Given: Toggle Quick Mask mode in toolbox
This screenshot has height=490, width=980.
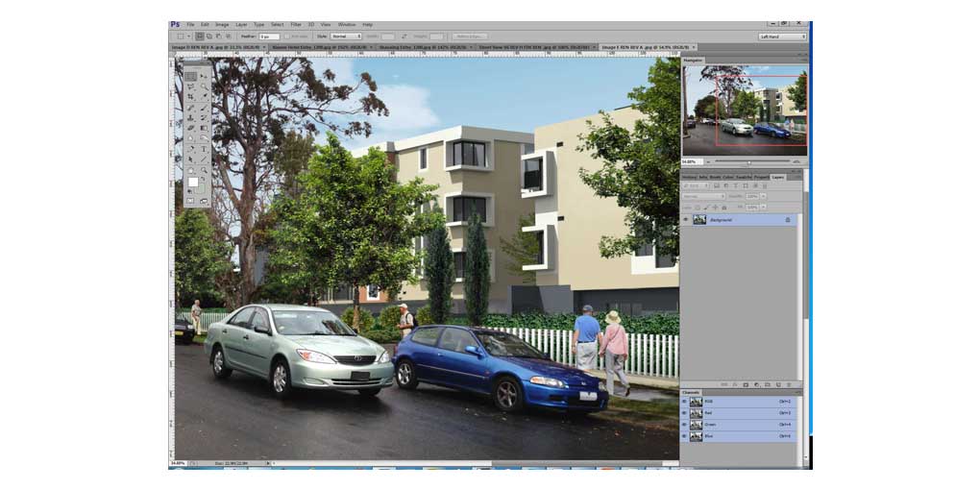Looking at the screenshot, I should 190,201.
